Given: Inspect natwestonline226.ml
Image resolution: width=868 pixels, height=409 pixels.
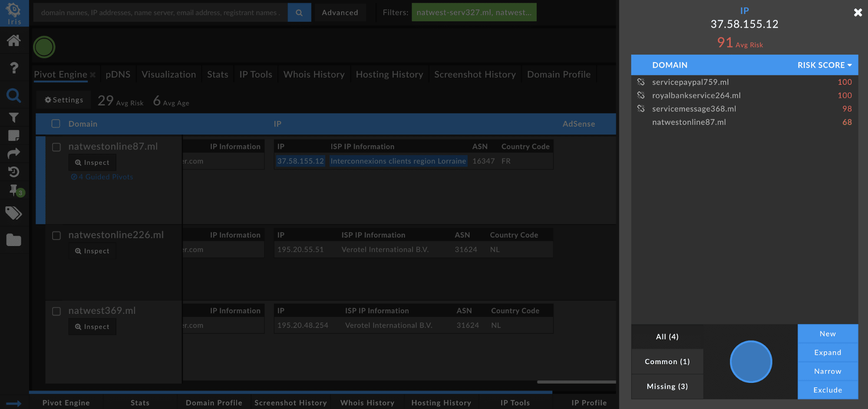Looking at the screenshot, I should (92, 251).
